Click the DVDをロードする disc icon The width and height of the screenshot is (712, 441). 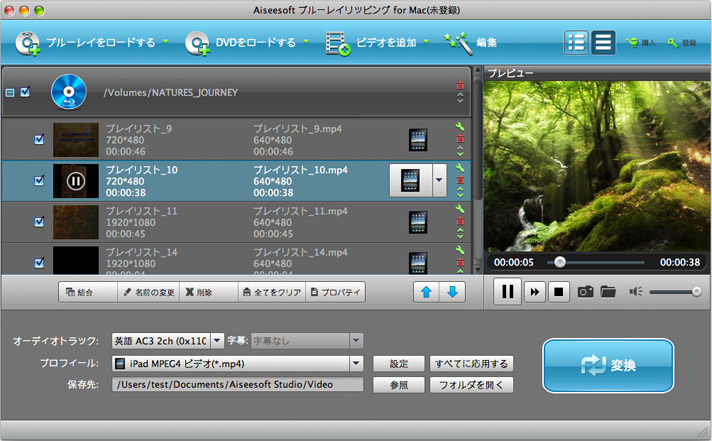197,43
